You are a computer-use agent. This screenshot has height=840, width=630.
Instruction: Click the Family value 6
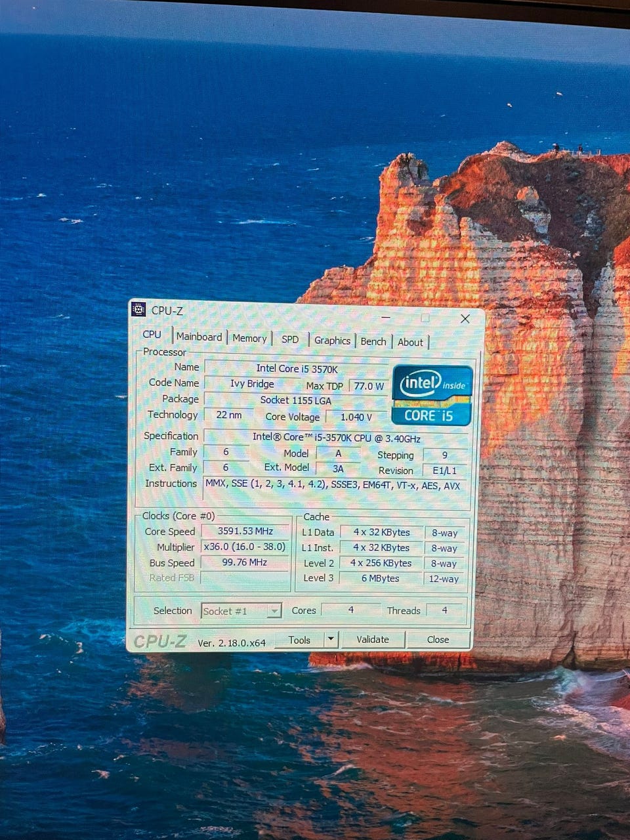coord(226,451)
